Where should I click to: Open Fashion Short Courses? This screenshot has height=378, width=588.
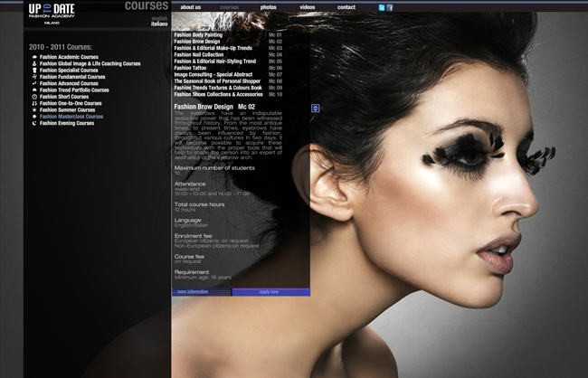(x=64, y=97)
